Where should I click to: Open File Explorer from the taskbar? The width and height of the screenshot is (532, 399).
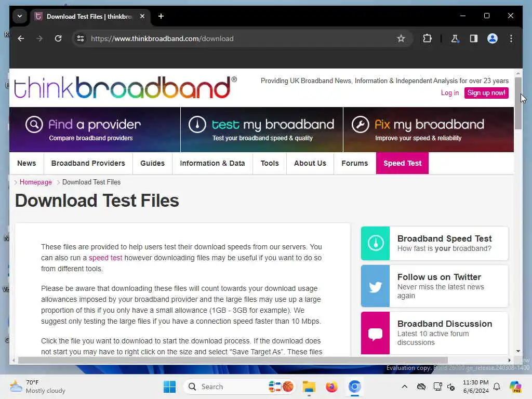[x=309, y=387]
